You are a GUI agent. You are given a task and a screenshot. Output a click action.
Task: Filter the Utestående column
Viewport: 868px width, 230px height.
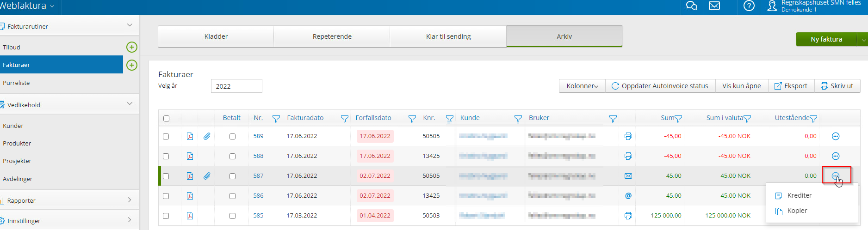[813, 119]
